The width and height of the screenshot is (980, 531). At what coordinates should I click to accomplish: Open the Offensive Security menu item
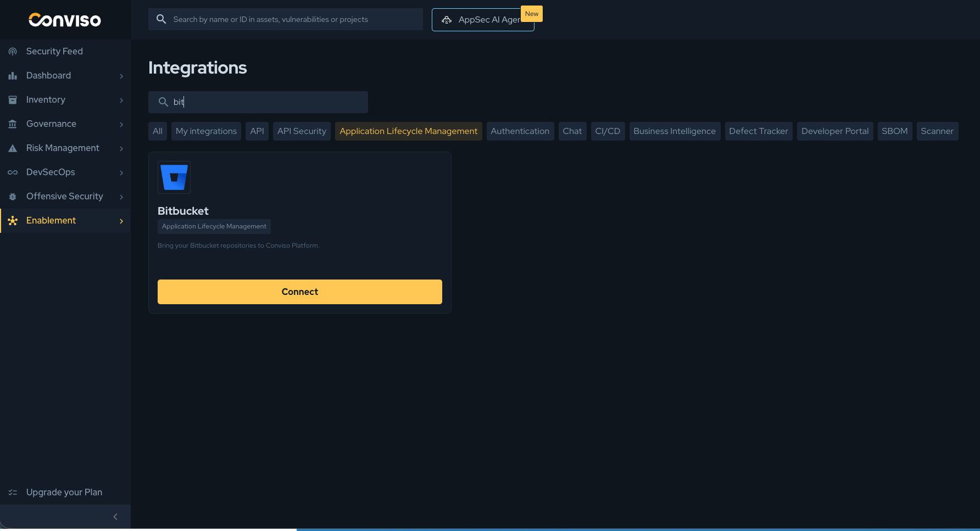pyautogui.click(x=65, y=197)
